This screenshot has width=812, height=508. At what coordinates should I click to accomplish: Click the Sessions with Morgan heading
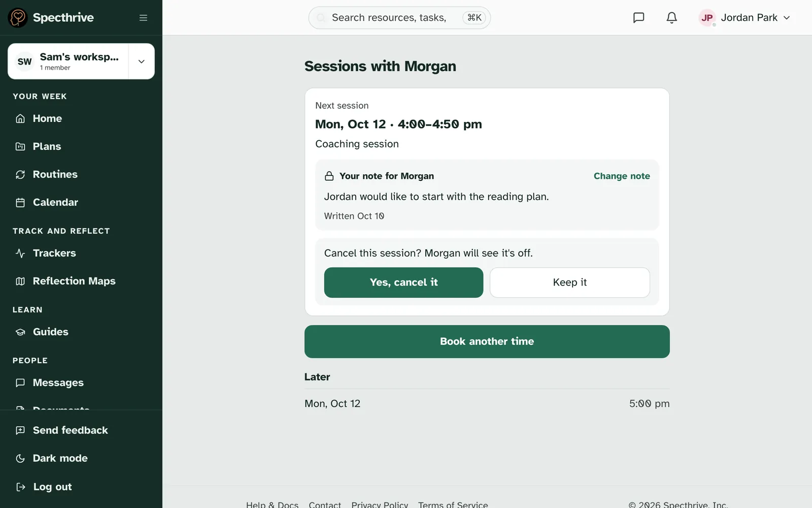[x=380, y=66]
